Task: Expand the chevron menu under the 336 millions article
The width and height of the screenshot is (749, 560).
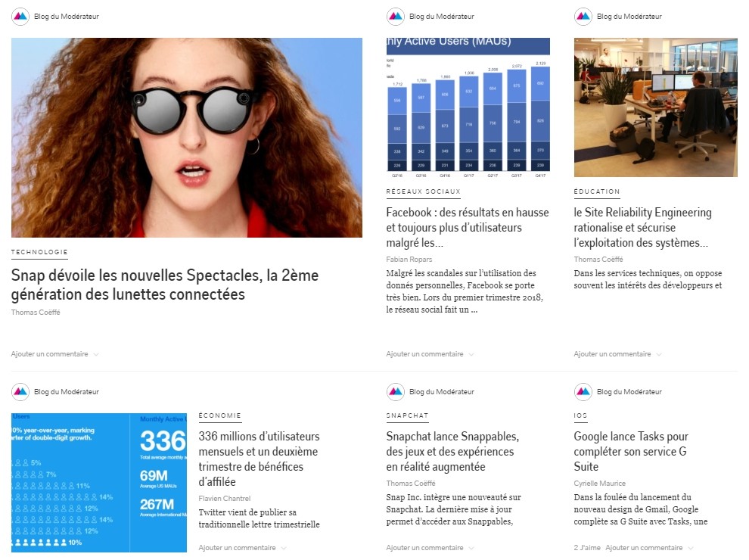Action: [284, 549]
